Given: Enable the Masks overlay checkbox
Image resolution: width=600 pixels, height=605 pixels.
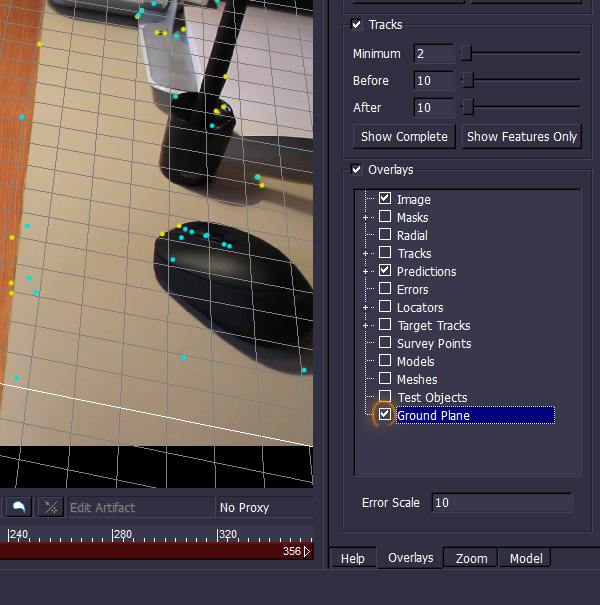Looking at the screenshot, I should (385, 216).
